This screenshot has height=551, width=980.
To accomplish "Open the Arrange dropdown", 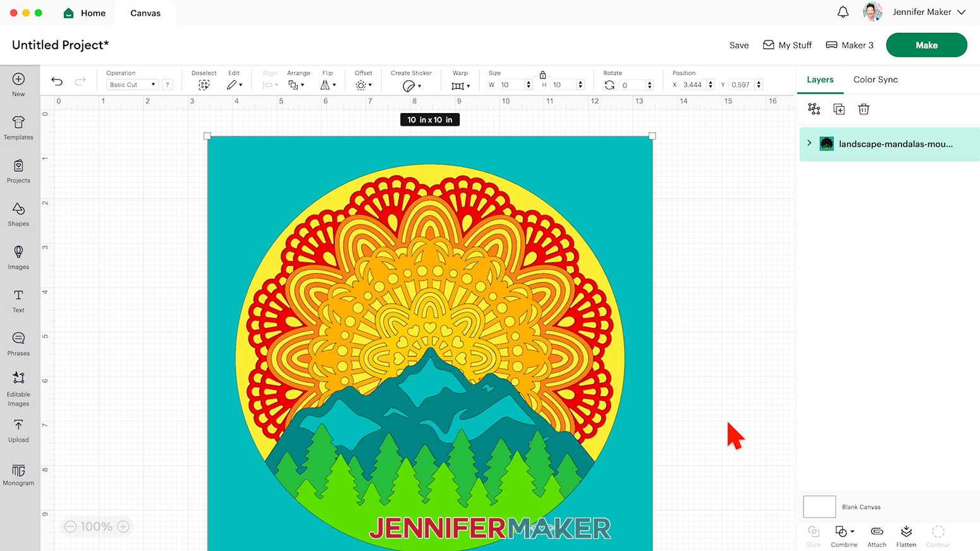I will point(296,85).
